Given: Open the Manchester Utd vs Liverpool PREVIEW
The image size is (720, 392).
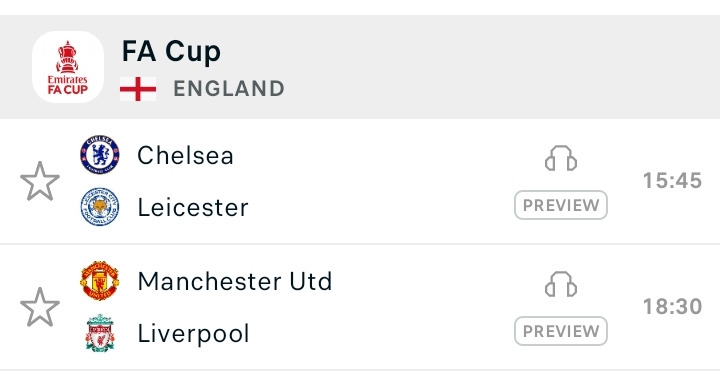Looking at the screenshot, I should pos(561,331).
